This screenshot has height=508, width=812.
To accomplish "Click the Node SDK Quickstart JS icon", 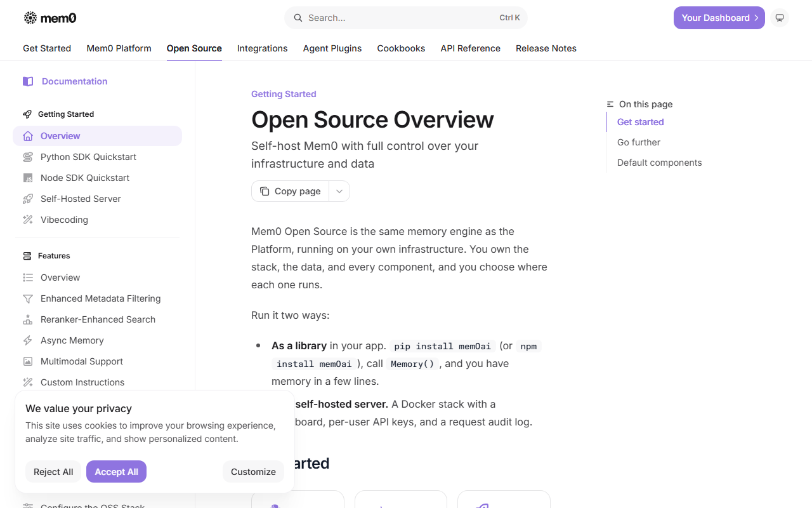I will click(x=28, y=178).
